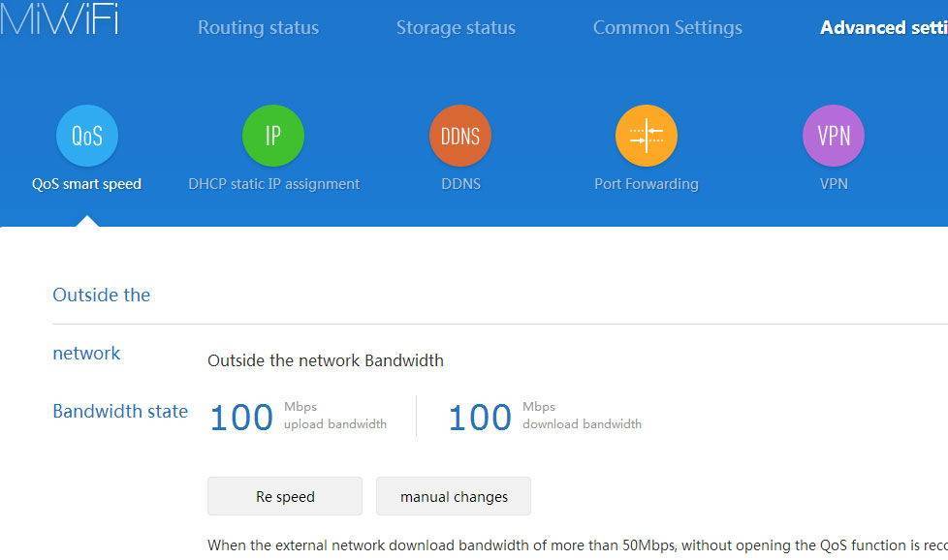Select the Advanced settings tab
The image size is (948, 560).
coord(883,28)
